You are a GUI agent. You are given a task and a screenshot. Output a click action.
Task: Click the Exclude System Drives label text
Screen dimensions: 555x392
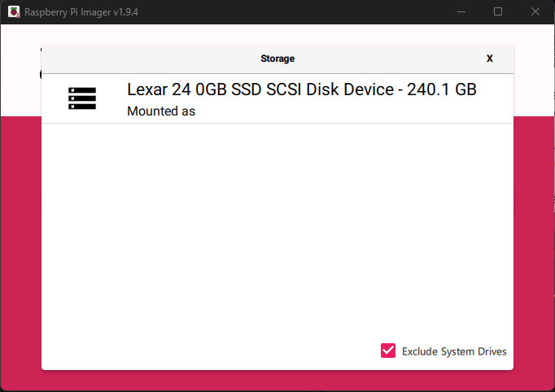454,351
